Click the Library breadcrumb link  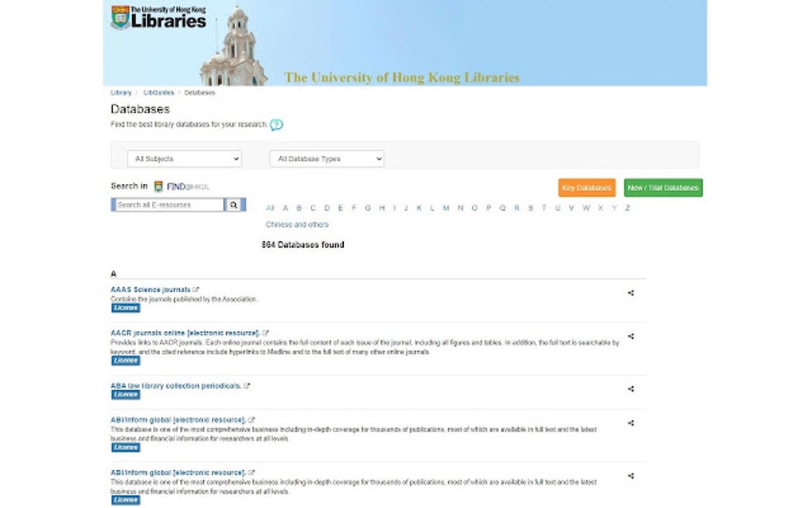[x=120, y=92]
